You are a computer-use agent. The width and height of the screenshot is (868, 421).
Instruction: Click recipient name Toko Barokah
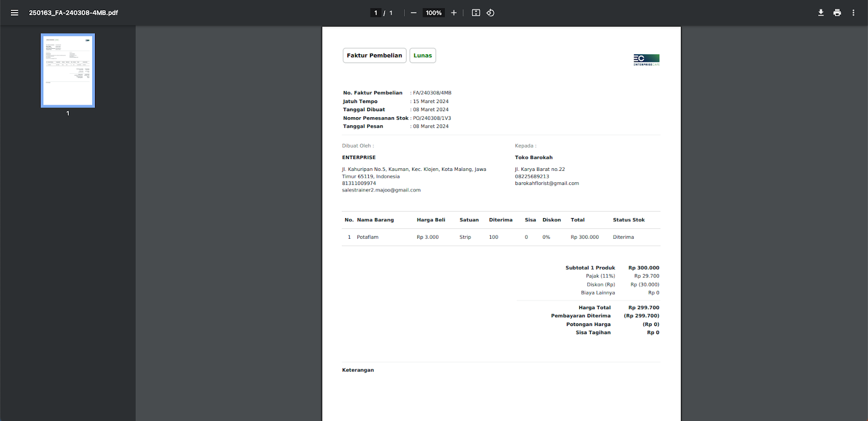point(534,157)
